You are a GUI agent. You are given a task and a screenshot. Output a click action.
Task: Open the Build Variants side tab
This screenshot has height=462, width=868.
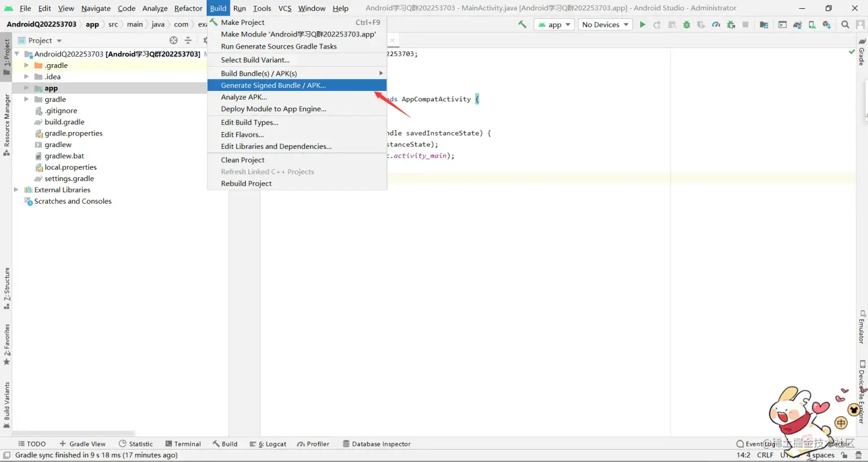point(6,405)
